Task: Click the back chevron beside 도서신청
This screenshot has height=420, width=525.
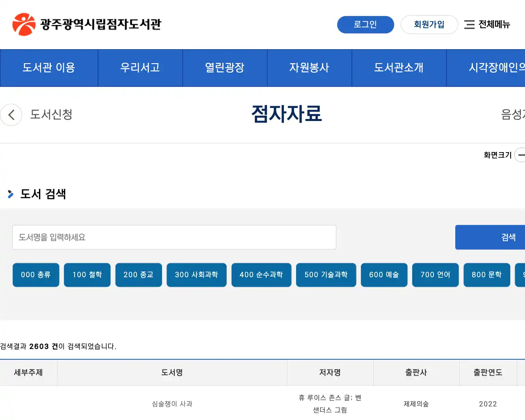Action: [11, 115]
